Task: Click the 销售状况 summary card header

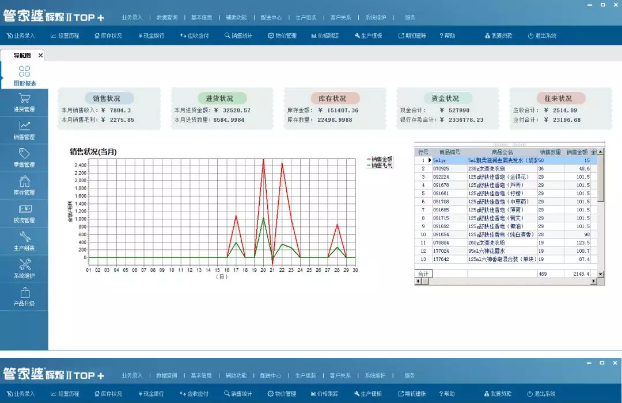Action: click(106, 99)
